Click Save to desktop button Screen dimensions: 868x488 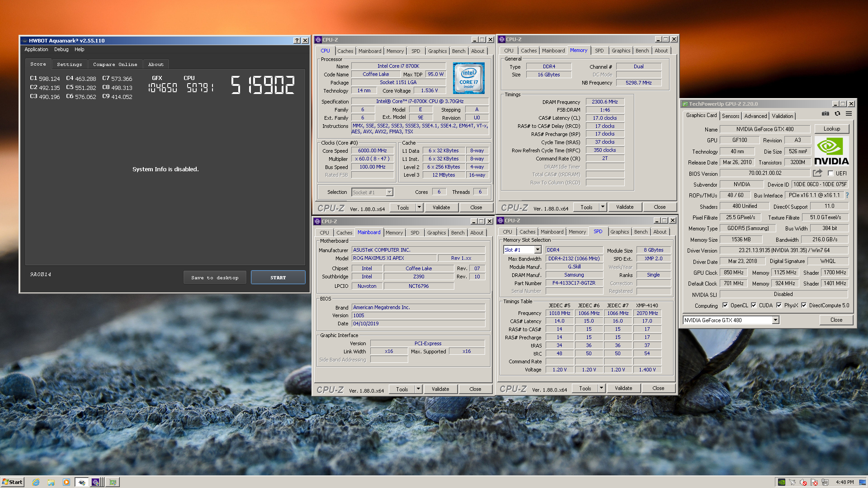click(x=215, y=277)
